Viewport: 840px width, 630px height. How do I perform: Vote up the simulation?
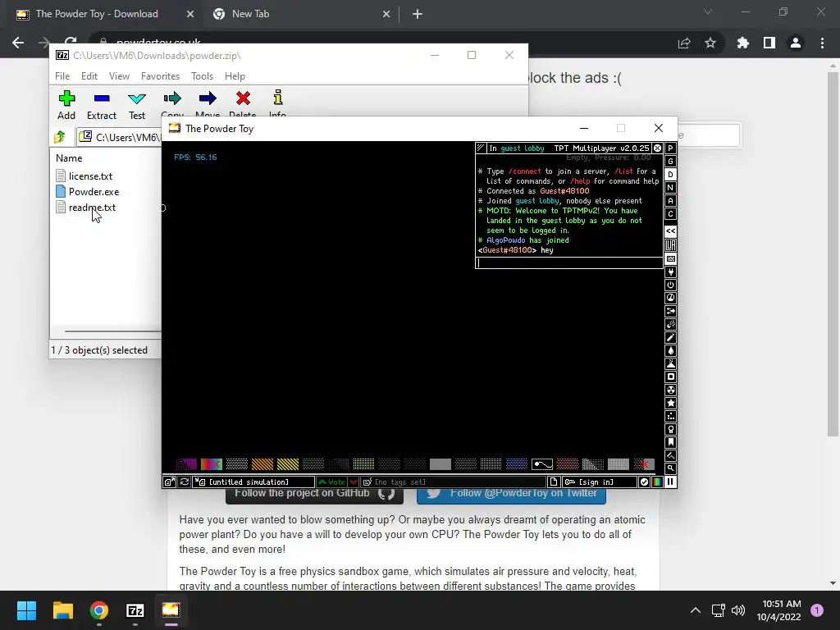(332, 482)
